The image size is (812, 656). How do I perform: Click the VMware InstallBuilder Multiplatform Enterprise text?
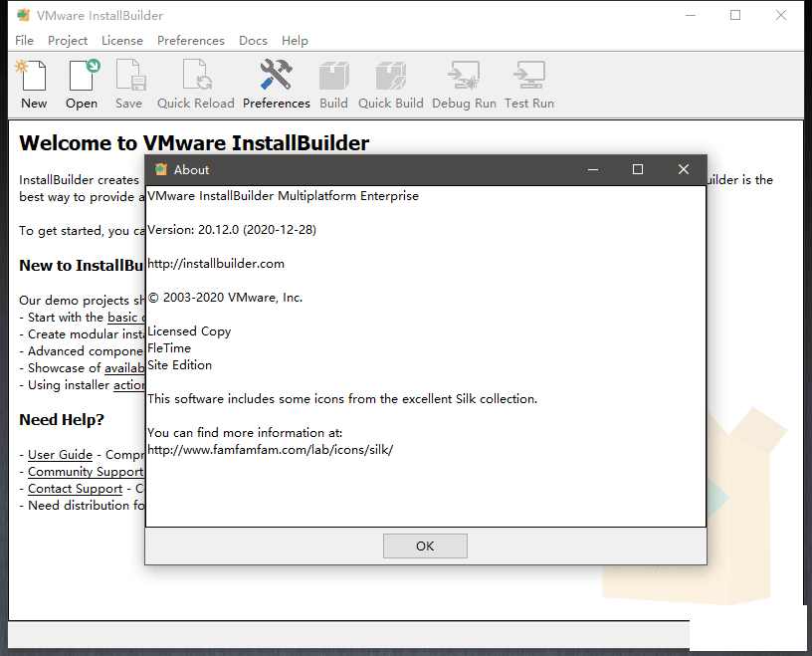click(x=284, y=196)
